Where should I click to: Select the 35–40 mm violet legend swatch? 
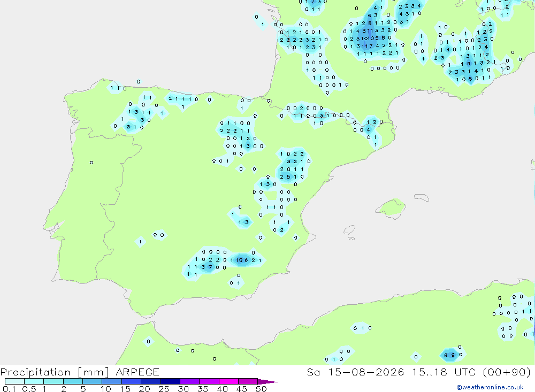[x=209, y=381]
